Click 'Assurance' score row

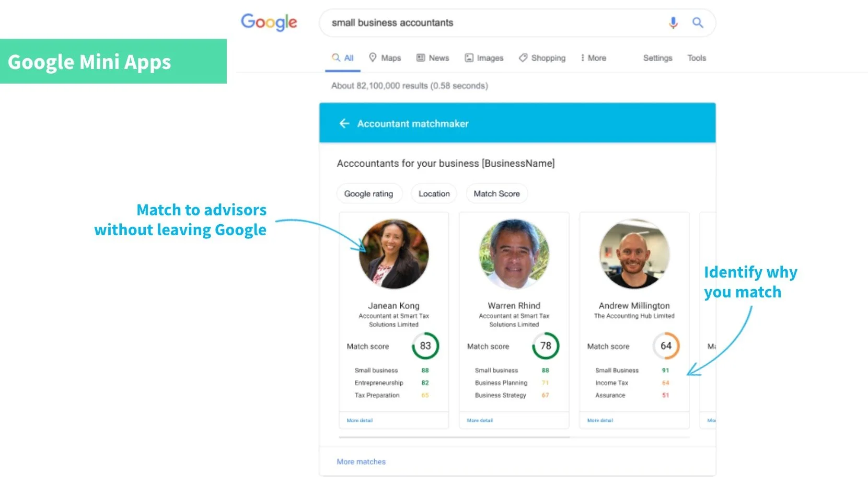coord(632,396)
